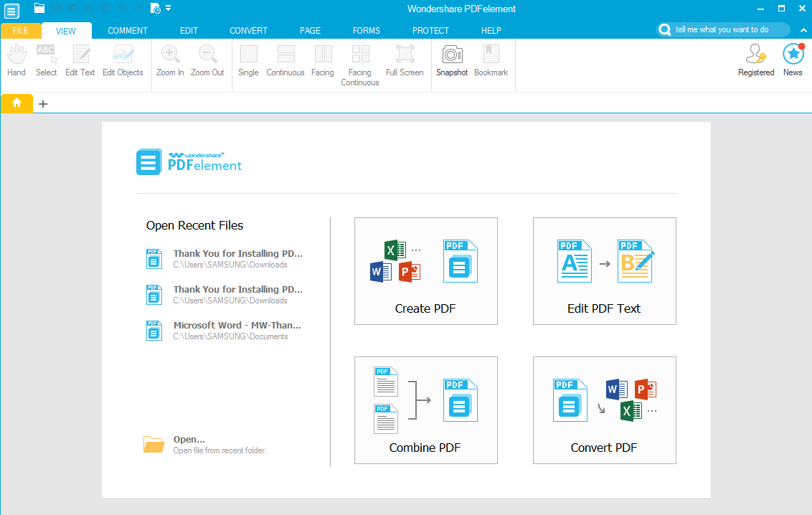Click the Registered user icon

pos(756,55)
